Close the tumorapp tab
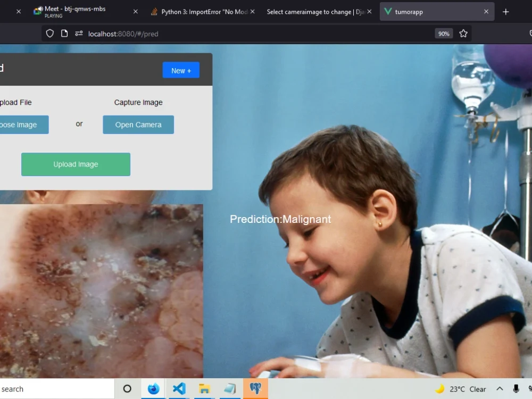 pyautogui.click(x=486, y=12)
